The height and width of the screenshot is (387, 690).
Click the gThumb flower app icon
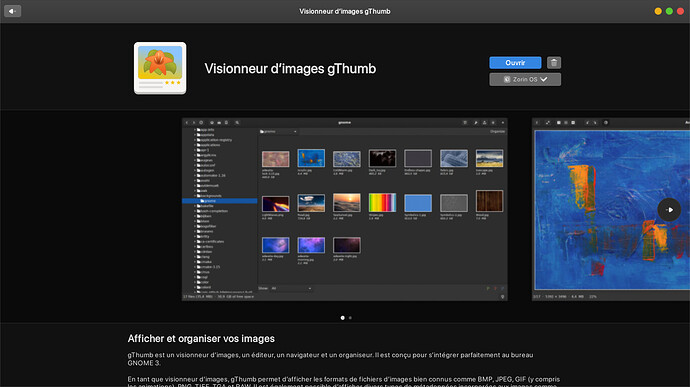tap(160, 68)
